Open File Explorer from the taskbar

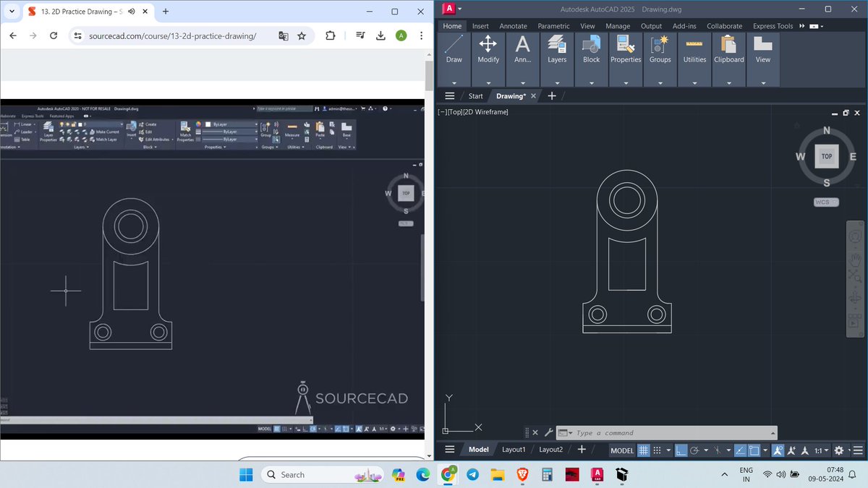coord(497,474)
